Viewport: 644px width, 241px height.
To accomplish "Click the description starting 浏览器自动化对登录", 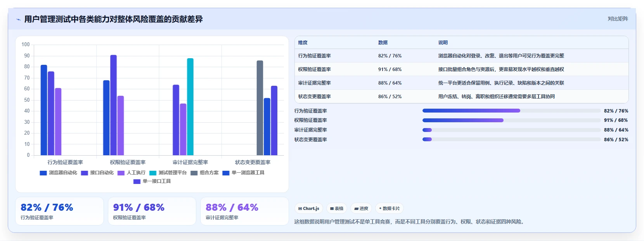I will (x=501, y=56).
